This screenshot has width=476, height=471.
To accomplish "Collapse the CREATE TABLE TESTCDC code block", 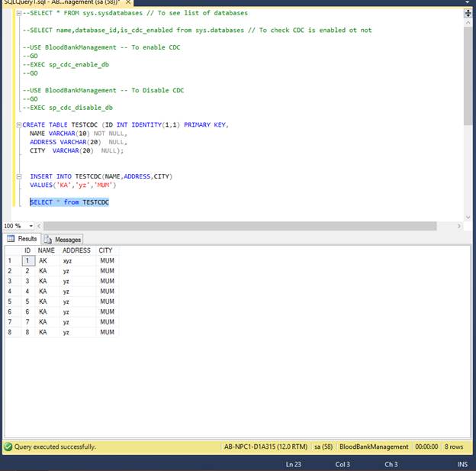I will (18, 124).
